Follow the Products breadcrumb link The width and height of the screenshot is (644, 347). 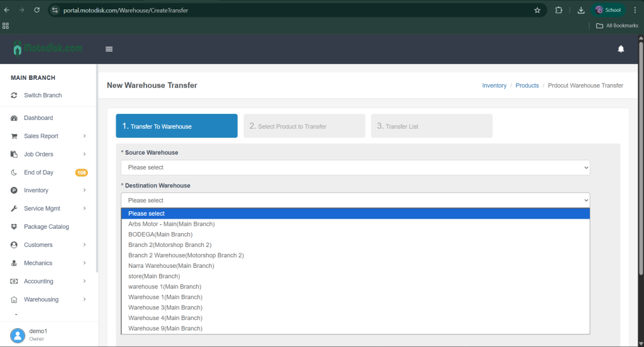click(x=527, y=85)
